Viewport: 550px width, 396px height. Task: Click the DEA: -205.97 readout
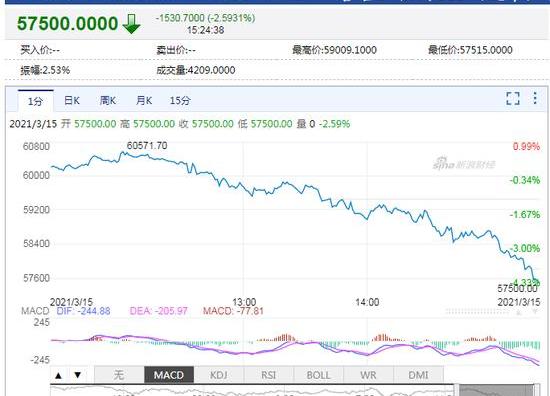pos(159,311)
